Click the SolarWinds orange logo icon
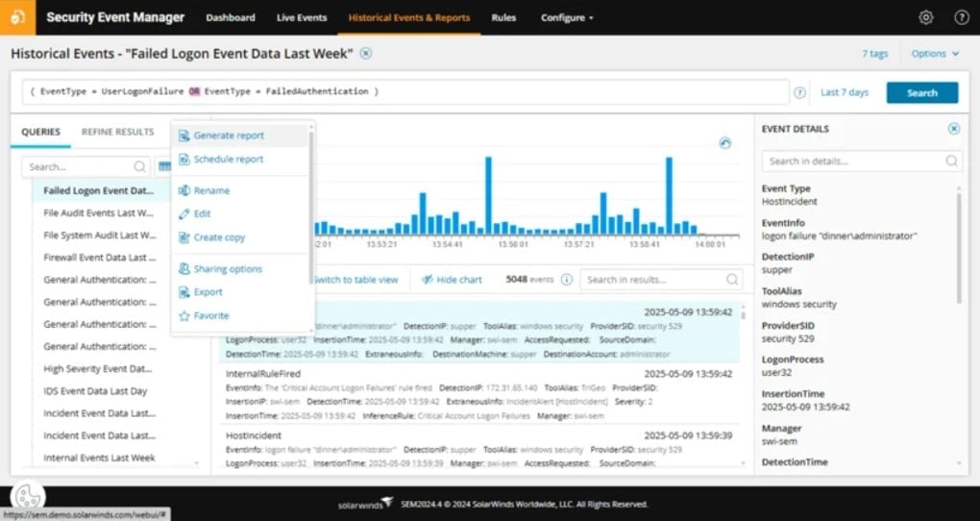The height and width of the screenshot is (521, 980). [x=17, y=17]
